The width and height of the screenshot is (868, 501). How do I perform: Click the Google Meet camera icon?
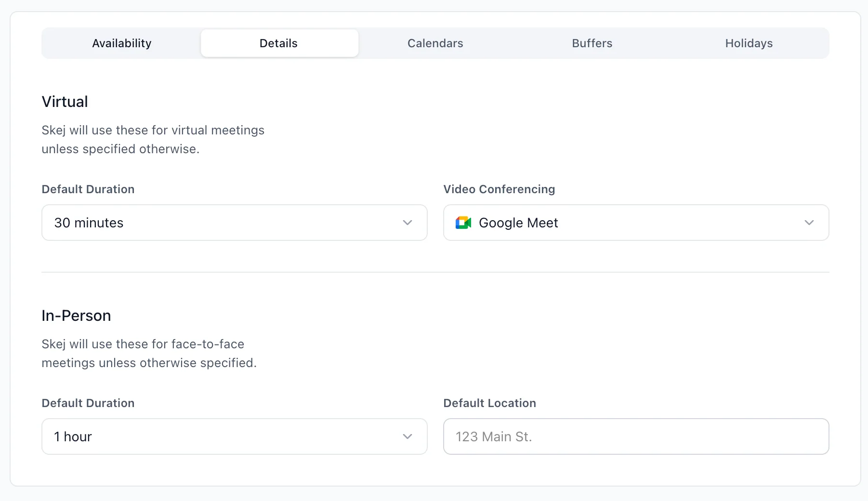463,223
